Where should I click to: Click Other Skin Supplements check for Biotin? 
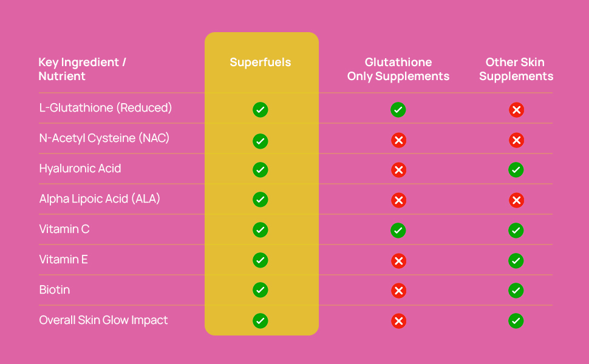pyautogui.click(x=516, y=290)
